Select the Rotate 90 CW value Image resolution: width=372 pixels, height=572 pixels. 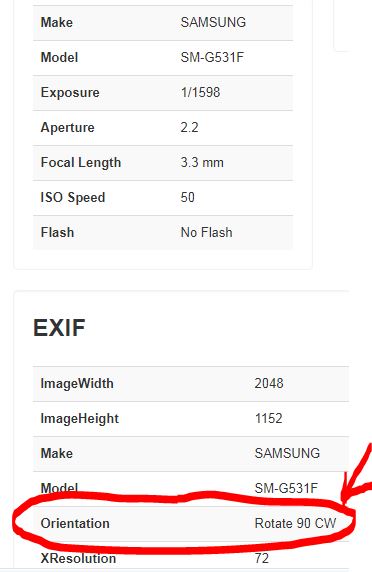[295, 524]
